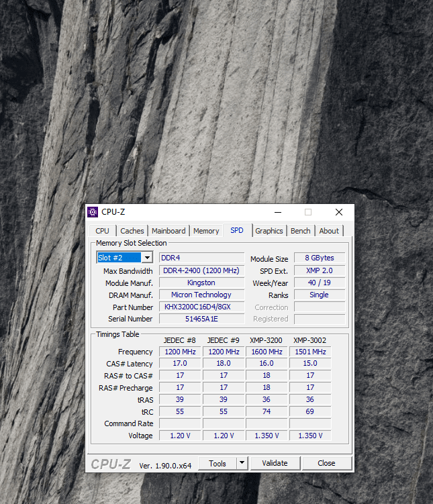Click the Kingston module manufacturer value
The width and height of the screenshot is (433, 504).
coord(201,283)
